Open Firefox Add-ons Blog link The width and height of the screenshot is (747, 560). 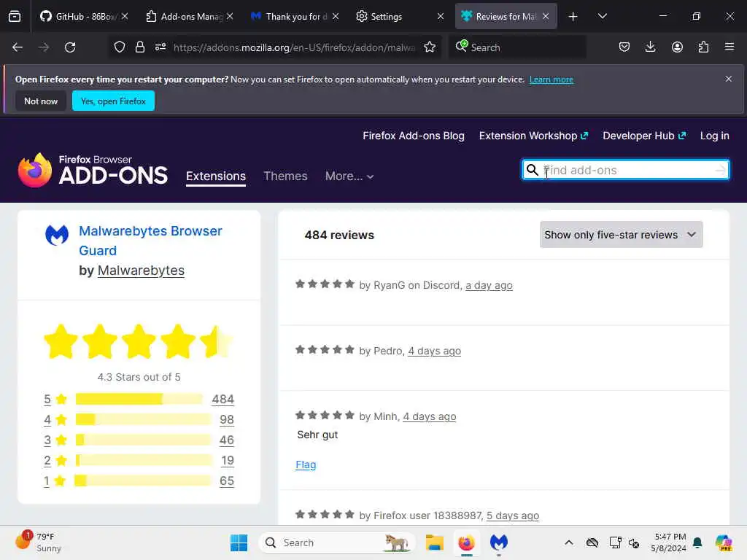click(413, 136)
